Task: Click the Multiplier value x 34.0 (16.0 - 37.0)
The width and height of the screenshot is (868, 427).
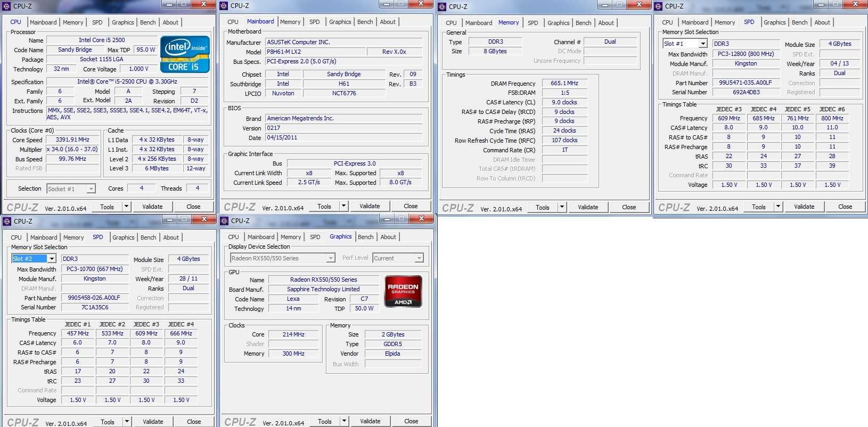Action: point(73,150)
